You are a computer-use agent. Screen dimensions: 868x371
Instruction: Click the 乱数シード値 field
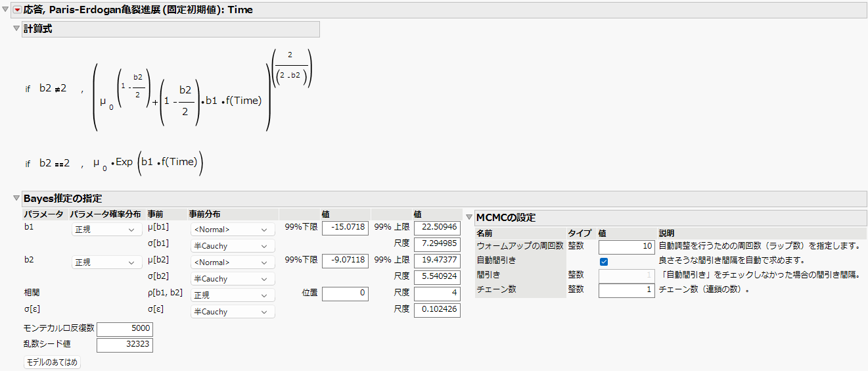tap(125, 345)
